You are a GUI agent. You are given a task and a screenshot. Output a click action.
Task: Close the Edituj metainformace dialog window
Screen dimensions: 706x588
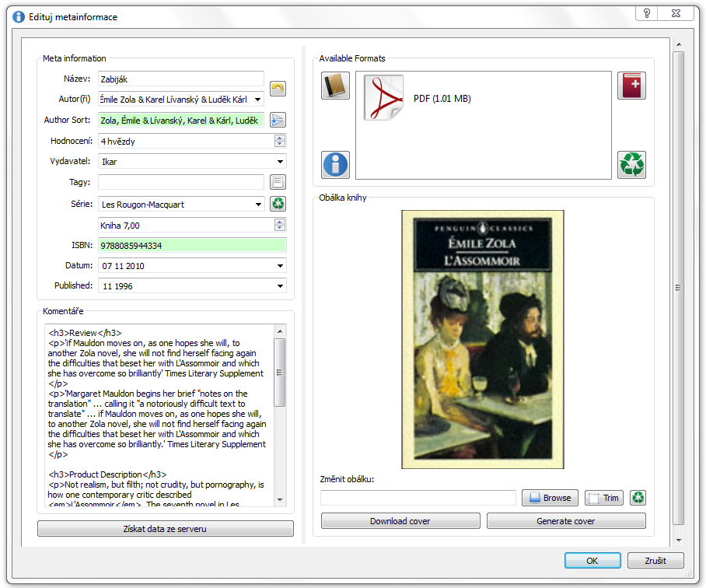pyautogui.click(x=676, y=13)
